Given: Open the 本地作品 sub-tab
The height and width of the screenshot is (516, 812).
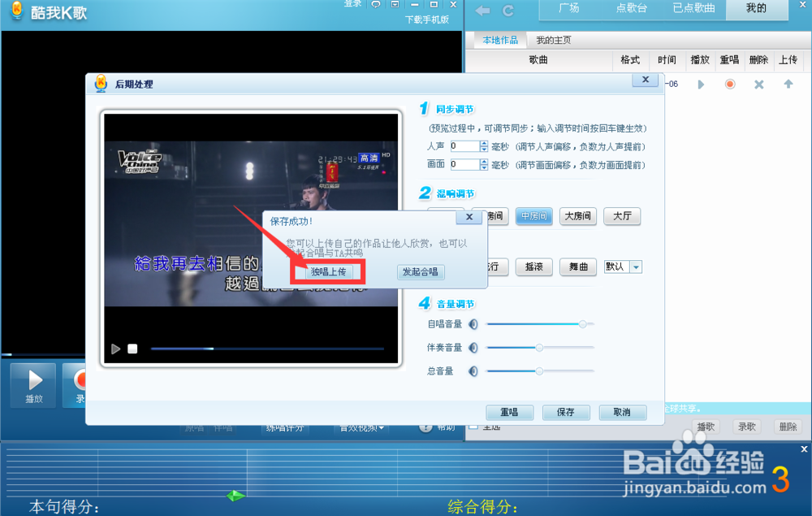Looking at the screenshot, I should (x=499, y=40).
